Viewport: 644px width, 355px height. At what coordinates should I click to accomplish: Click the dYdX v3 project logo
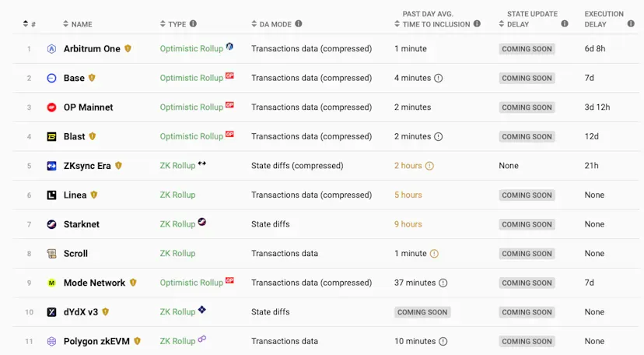[51, 312]
